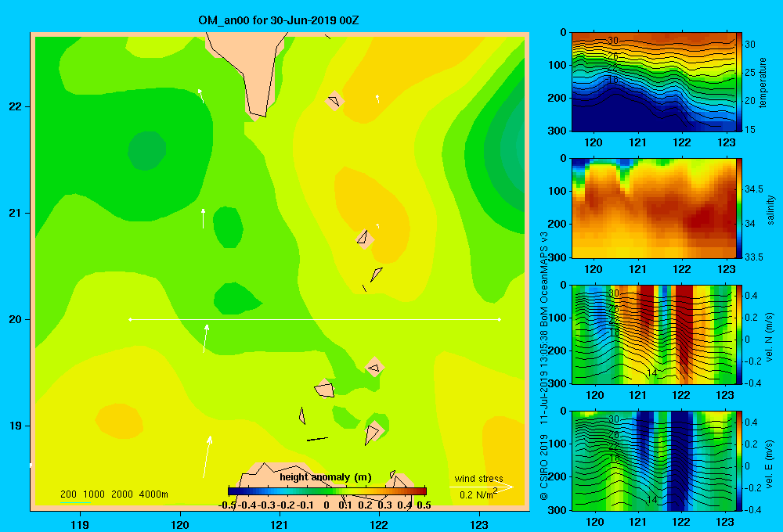Select the vertical 'salinity' axis label

pyautogui.click(x=770, y=210)
